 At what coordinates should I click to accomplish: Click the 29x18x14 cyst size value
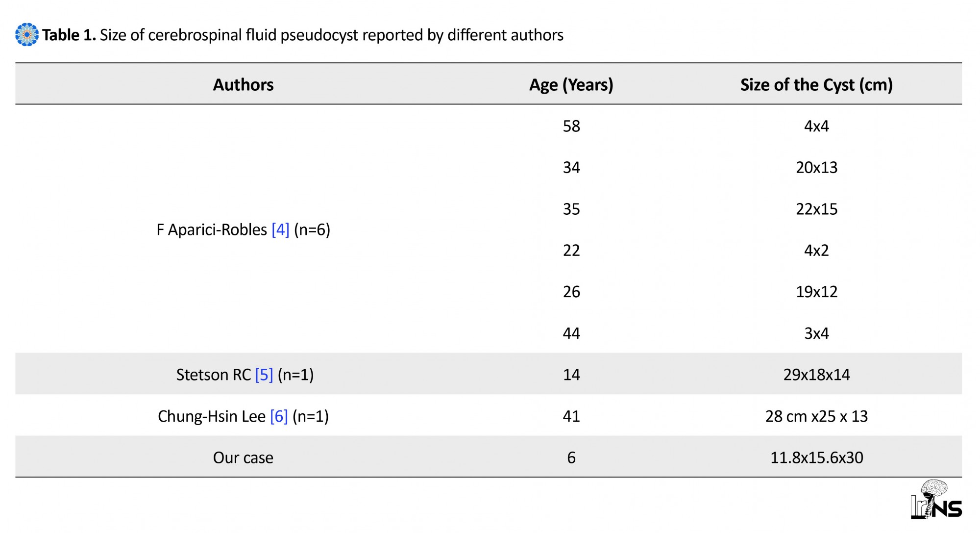[816, 375]
